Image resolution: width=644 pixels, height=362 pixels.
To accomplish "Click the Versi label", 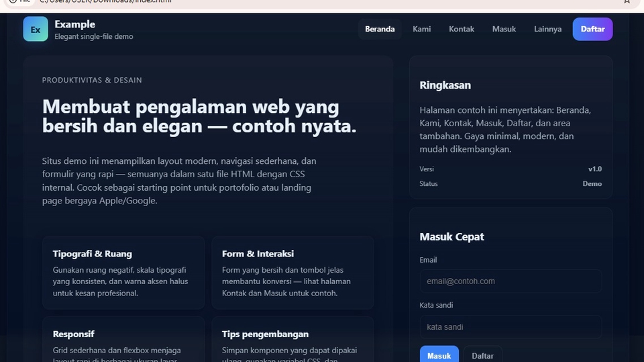I will (x=427, y=169).
